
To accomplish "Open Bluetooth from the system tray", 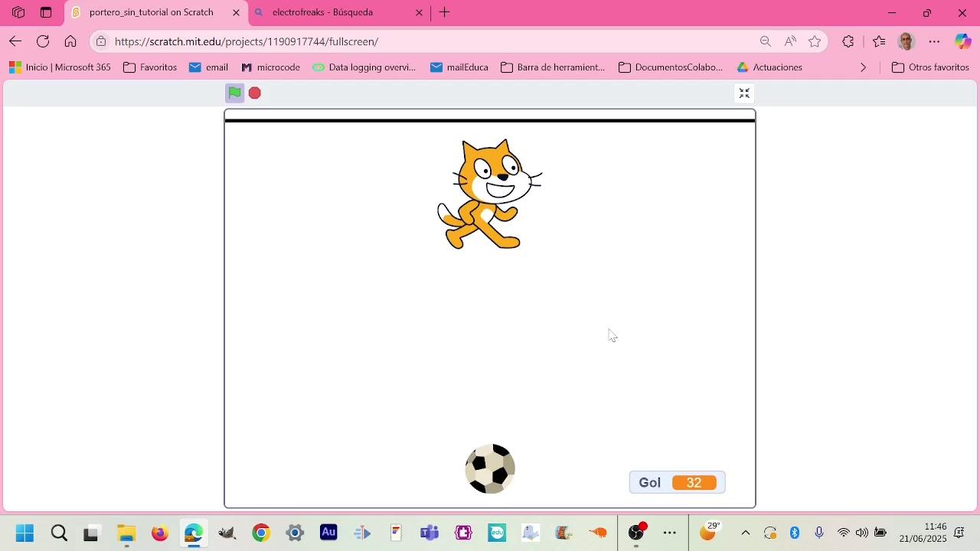I will point(795,533).
